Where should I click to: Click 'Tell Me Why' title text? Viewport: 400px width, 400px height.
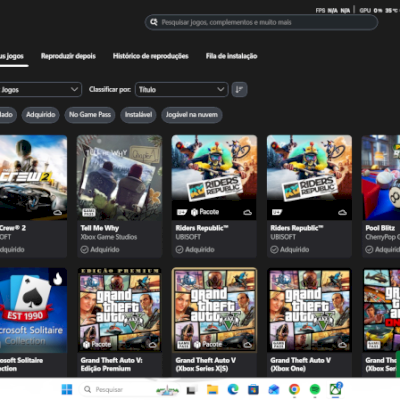[x=100, y=228]
